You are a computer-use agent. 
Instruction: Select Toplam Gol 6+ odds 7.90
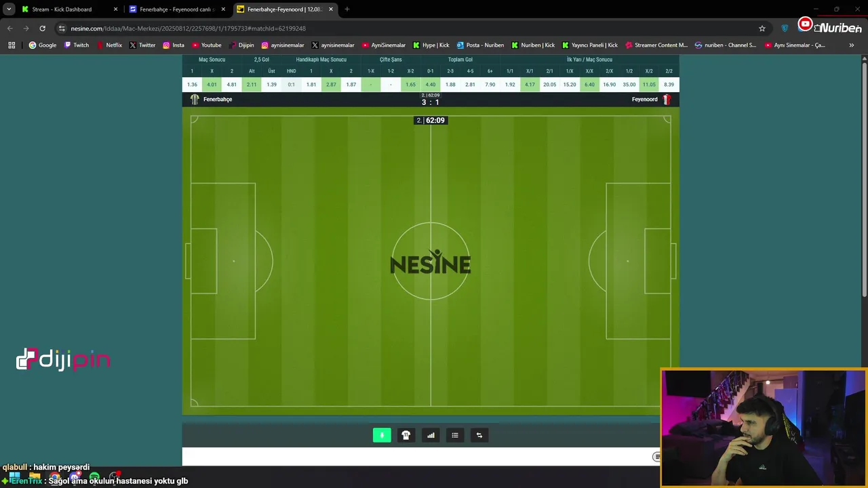tap(490, 85)
